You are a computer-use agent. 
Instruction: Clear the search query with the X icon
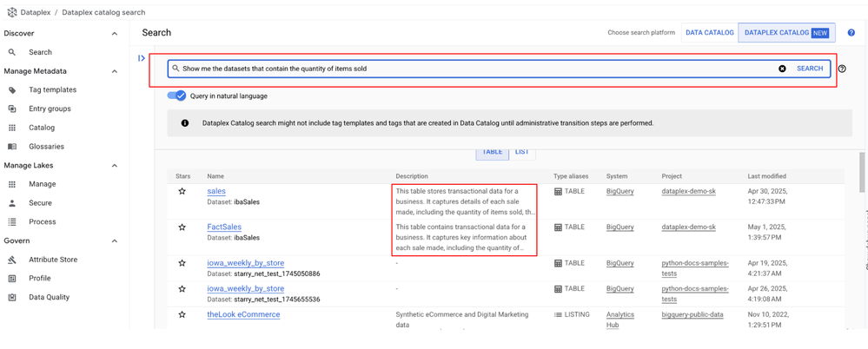(x=782, y=69)
